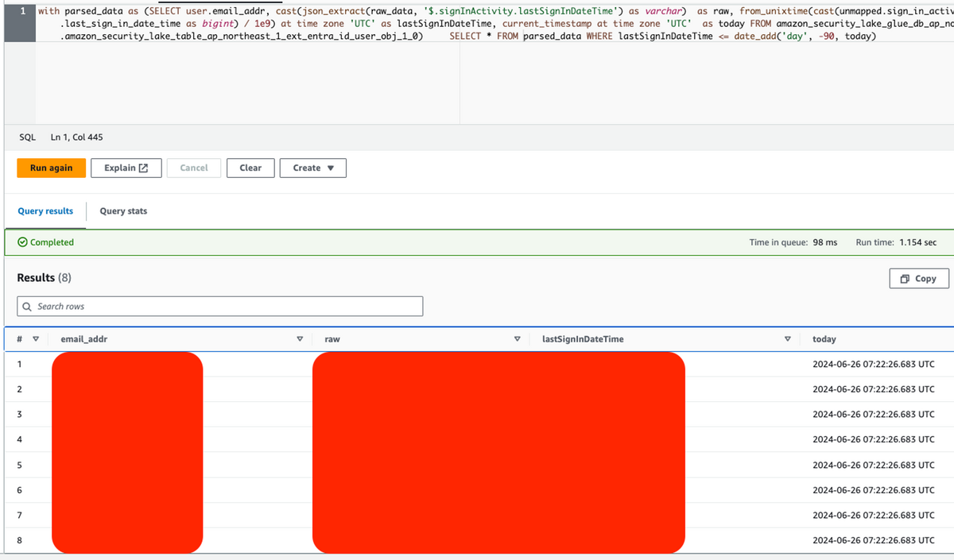Select the today value in row 1
The width and height of the screenshot is (954, 560).
click(873, 364)
